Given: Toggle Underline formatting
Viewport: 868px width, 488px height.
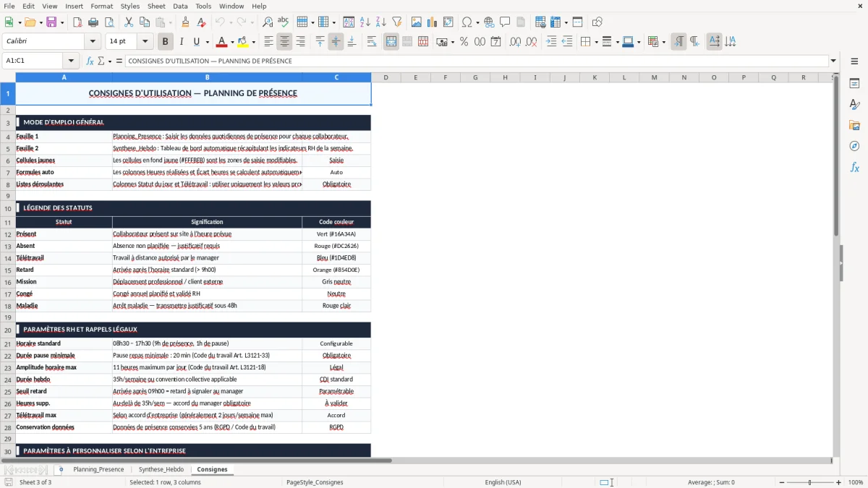Looking at the screenshot, I should click(196, 42).
